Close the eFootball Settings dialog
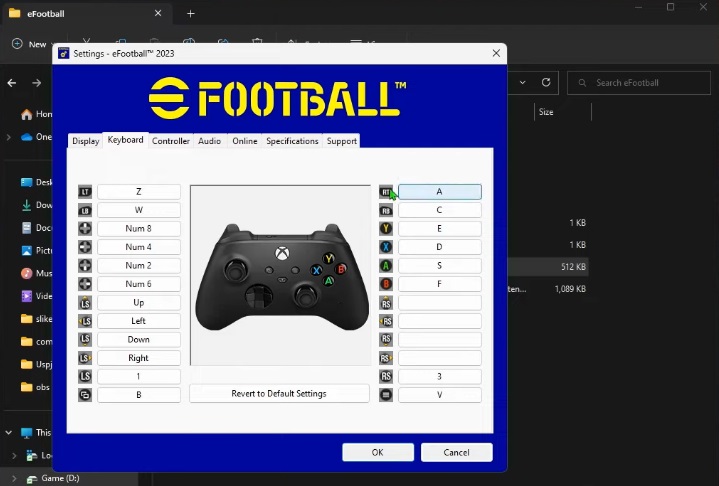This screenshot has width=719, height=486. tap(496, 53)
